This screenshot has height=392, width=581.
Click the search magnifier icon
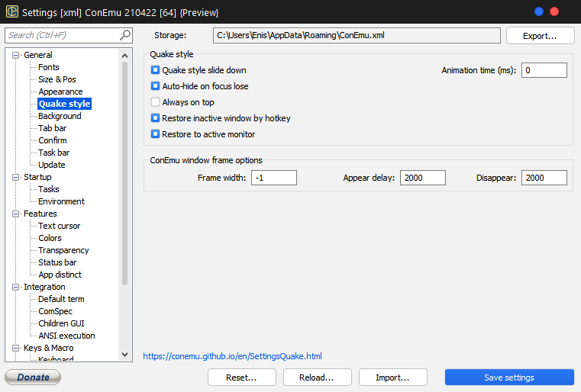pyautogui.click(x=125, y=35)
